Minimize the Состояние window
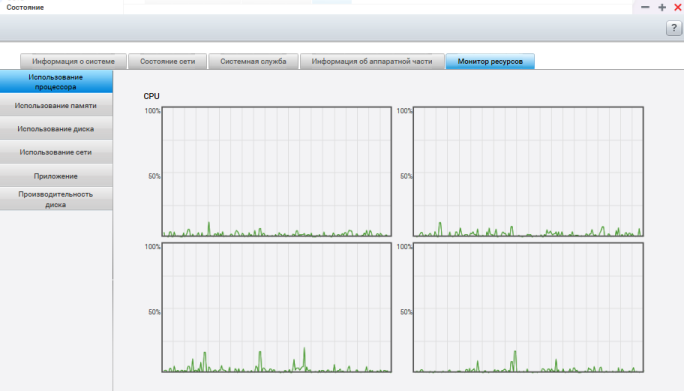Viewport: 684px width, 391px height. click(645, 7)
